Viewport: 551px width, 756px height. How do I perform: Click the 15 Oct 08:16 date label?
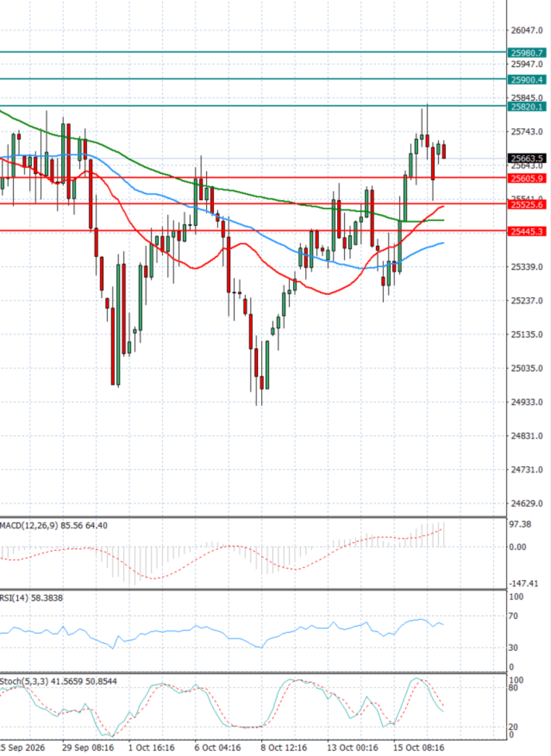(x=419, y=748)
